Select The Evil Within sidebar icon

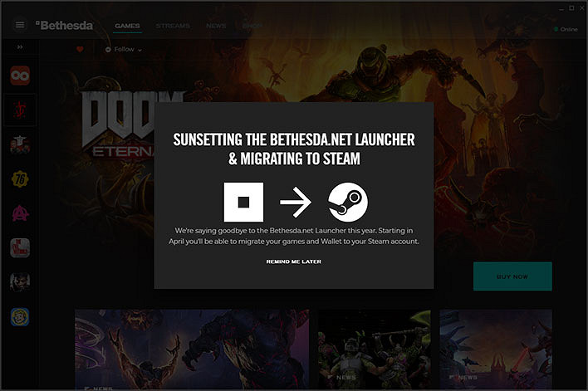pos(20,281)
